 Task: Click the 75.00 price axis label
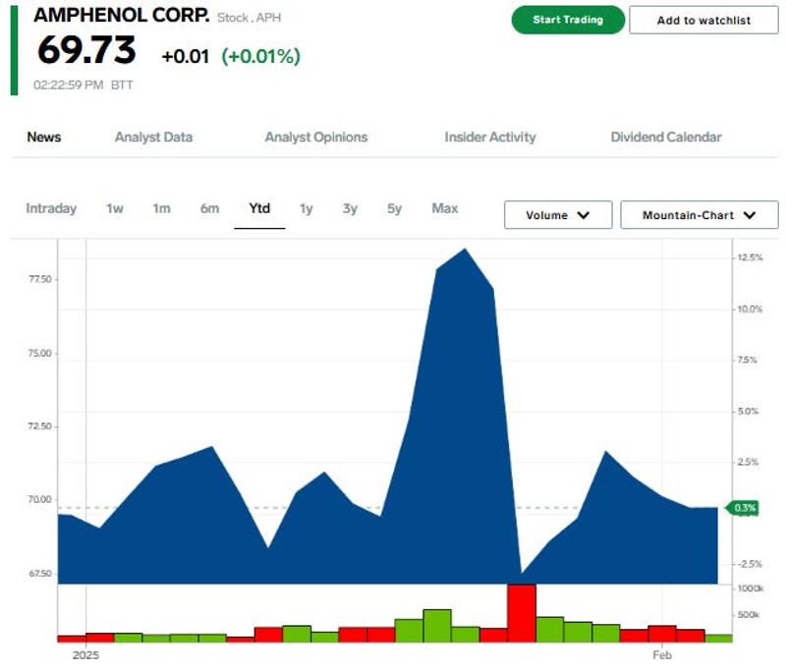(x=40, y=354)
